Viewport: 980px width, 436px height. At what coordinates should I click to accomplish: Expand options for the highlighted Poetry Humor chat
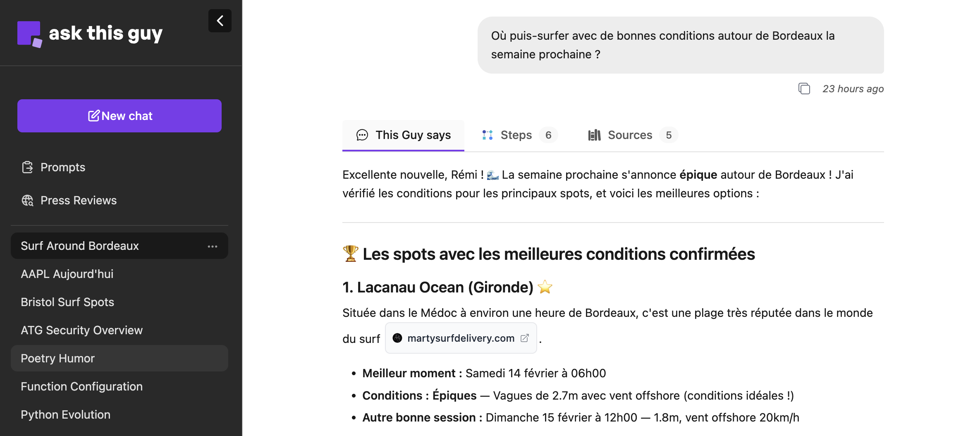(213, 358)
